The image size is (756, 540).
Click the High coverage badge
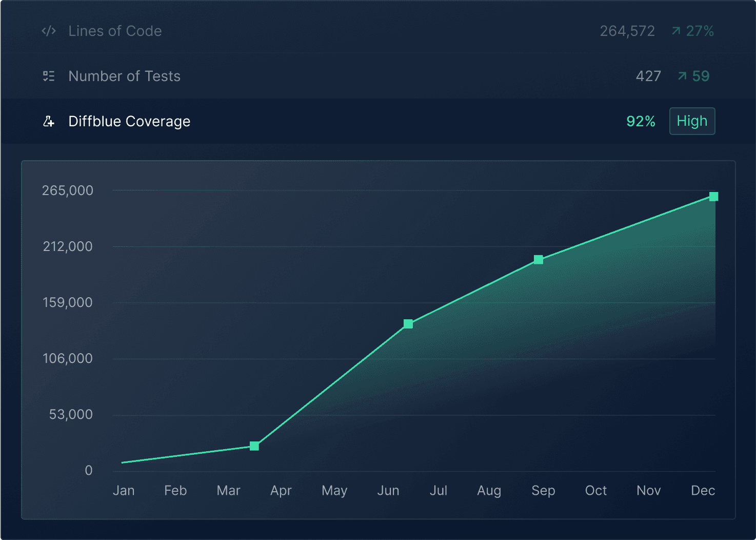coord(692,121)
